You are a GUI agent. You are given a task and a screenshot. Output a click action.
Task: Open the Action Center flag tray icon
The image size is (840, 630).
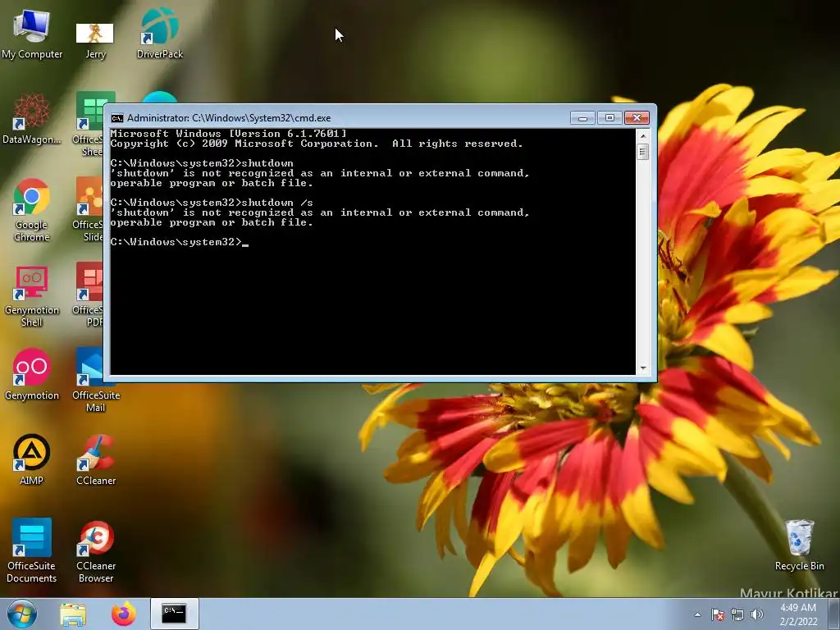click(x=717, y=614)
